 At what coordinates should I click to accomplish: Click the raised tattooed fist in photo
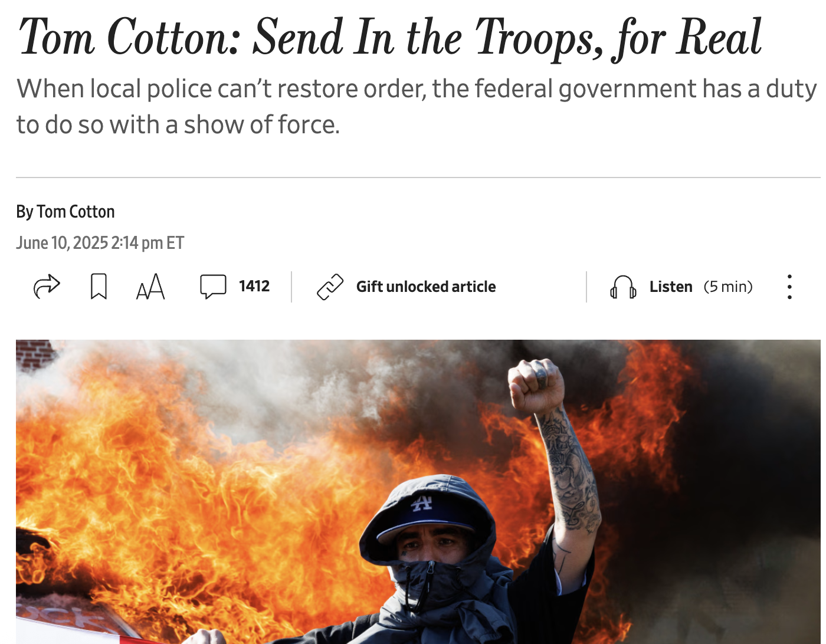tap(536, 386)
